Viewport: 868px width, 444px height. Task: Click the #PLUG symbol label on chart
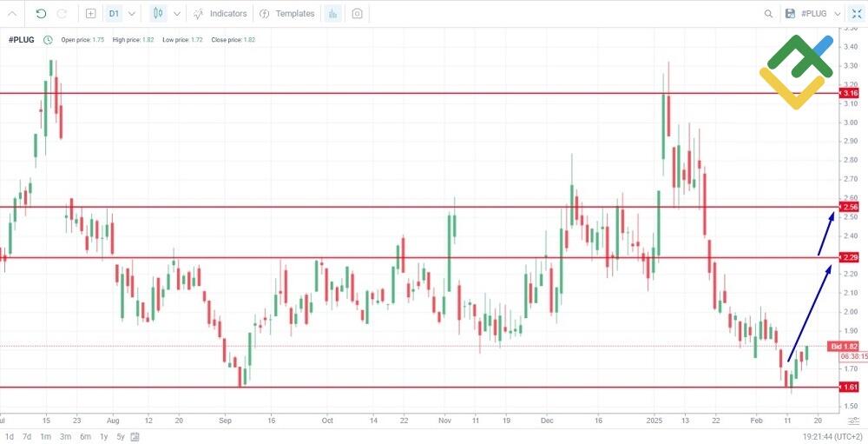[x=21, y=40]
